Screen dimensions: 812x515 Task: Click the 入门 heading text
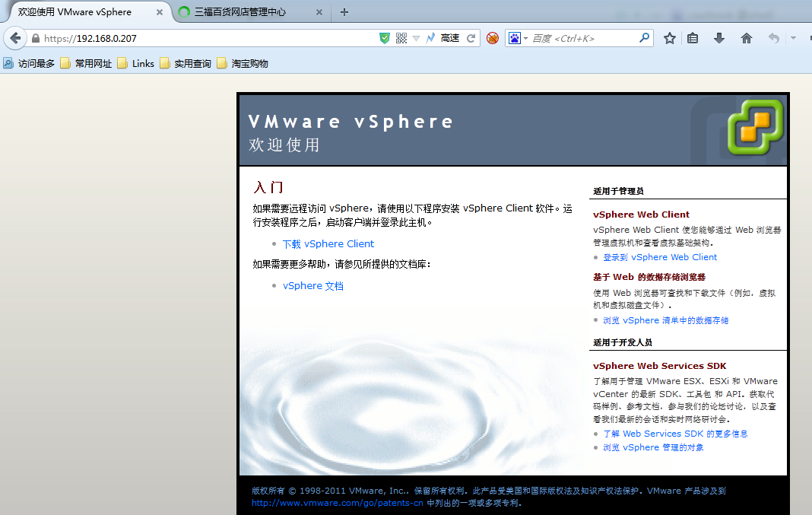(268, 186)
